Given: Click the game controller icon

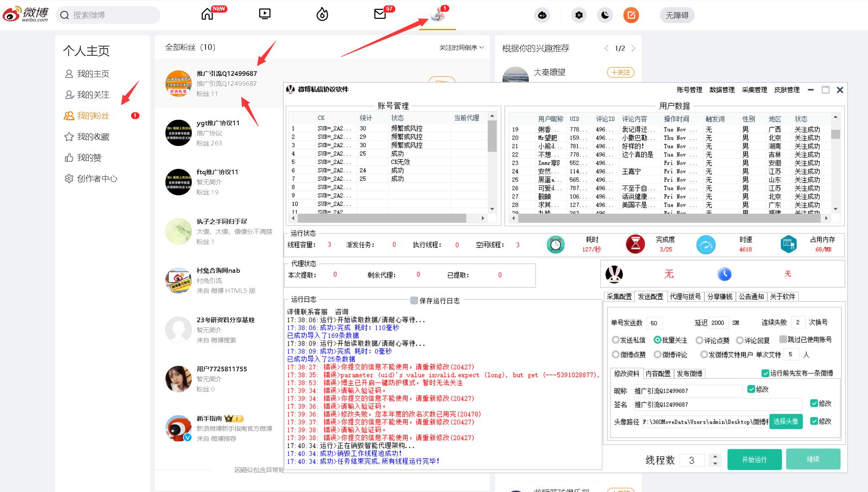Looking at the screenshot, I should coord(542,16).
